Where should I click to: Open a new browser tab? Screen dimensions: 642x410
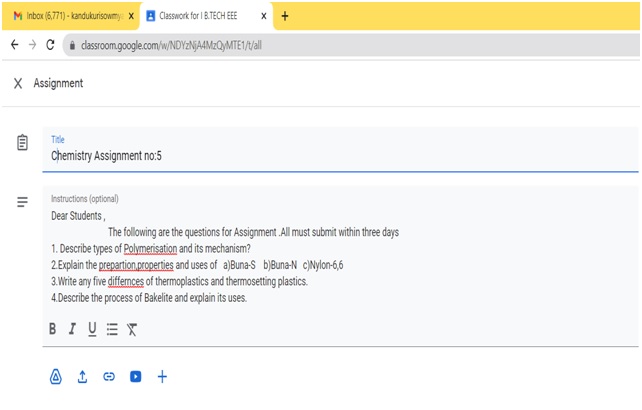[x=285, y=16]
